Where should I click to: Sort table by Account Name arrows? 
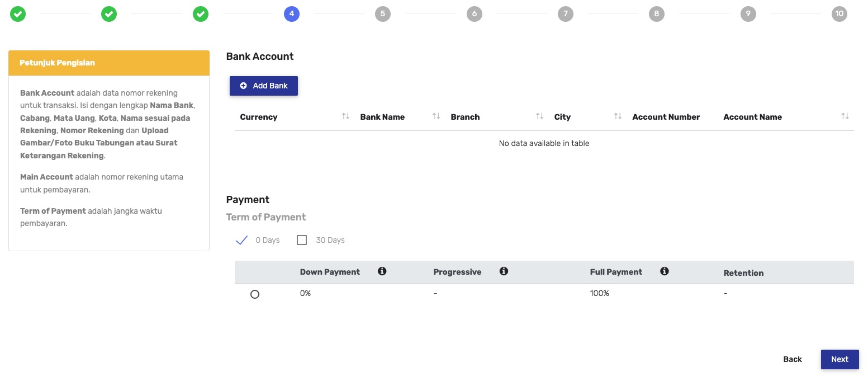click(845, 116)
